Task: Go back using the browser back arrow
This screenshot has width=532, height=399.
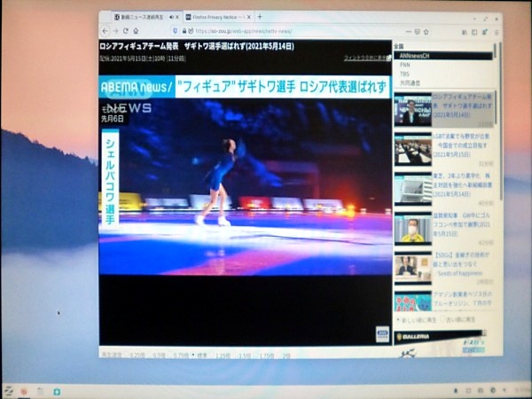Action: [106, 31]
